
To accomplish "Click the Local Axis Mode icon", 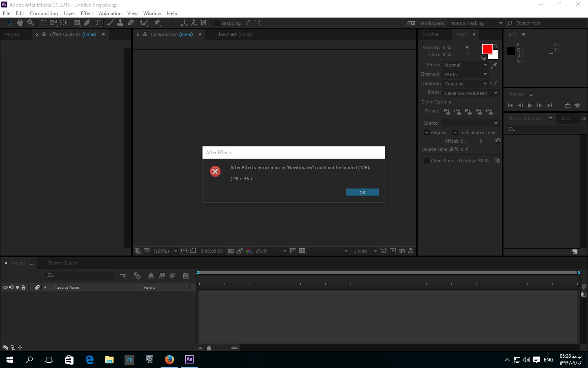I will [184, 23].
